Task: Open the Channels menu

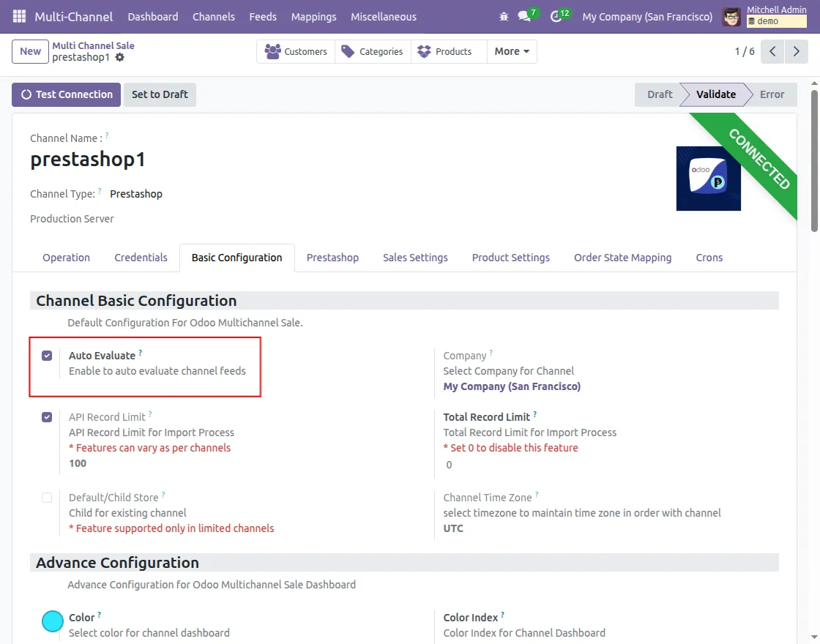Action: [x=213, y=17]
